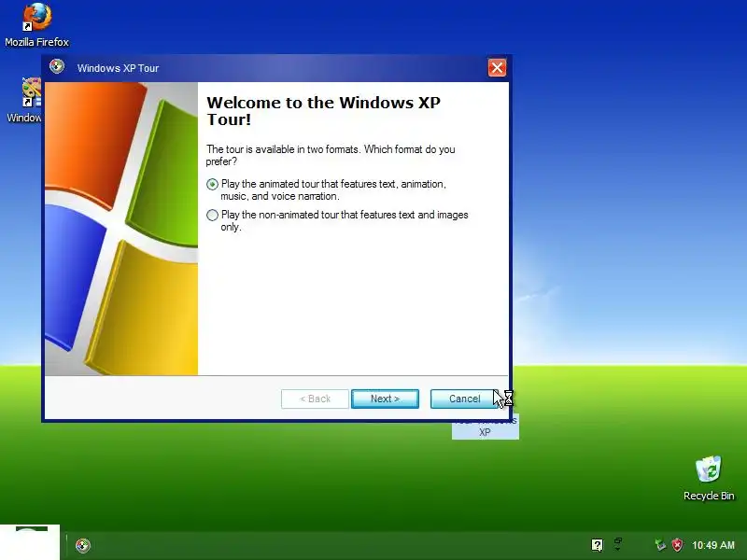Image resolution: width=747 pixels, height=560 pixels.
Task: Click the tour notification balloon reading 'XP'
Action: [x=485, y=430]
